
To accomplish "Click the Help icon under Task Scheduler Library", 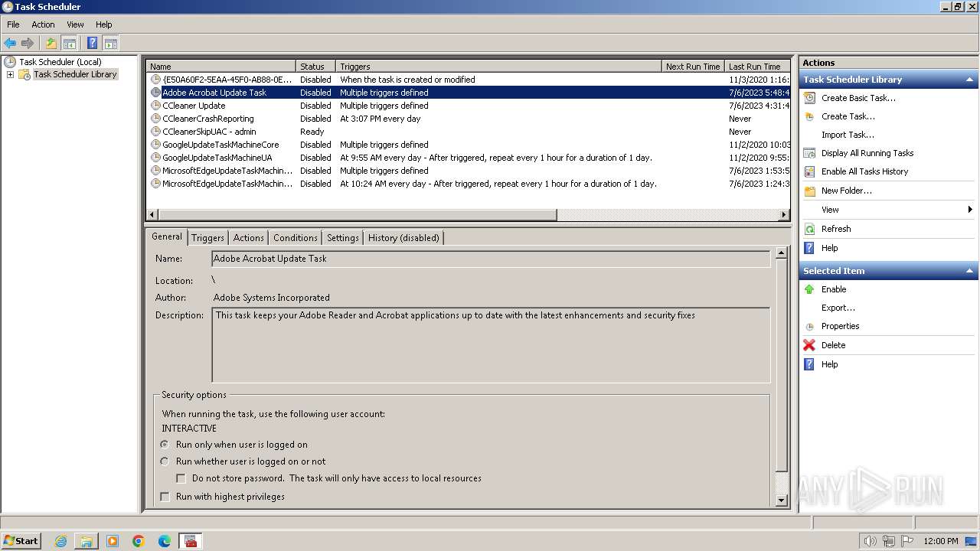I will [x=809, y=248].
